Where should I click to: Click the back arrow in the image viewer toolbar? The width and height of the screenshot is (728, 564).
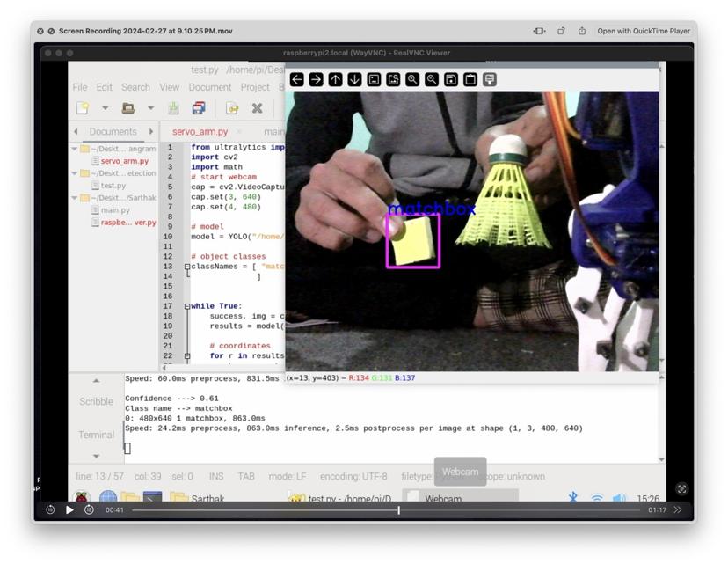298,80
